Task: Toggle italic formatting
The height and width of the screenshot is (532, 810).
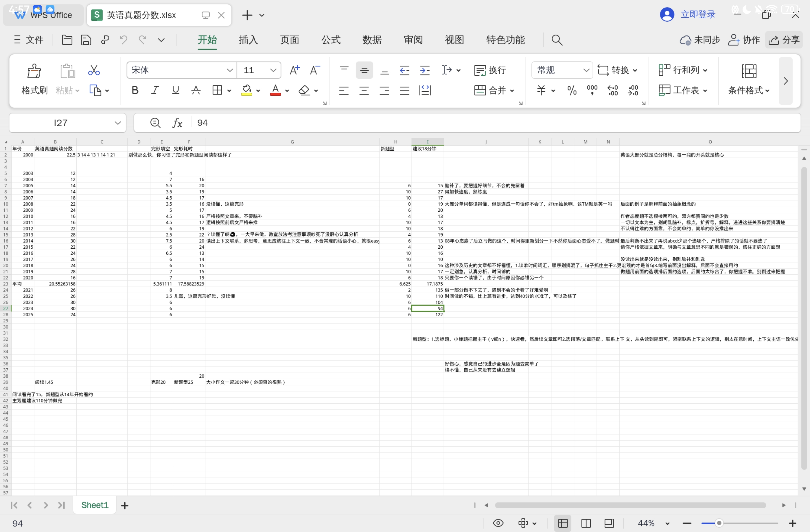Action: [155, 90]
